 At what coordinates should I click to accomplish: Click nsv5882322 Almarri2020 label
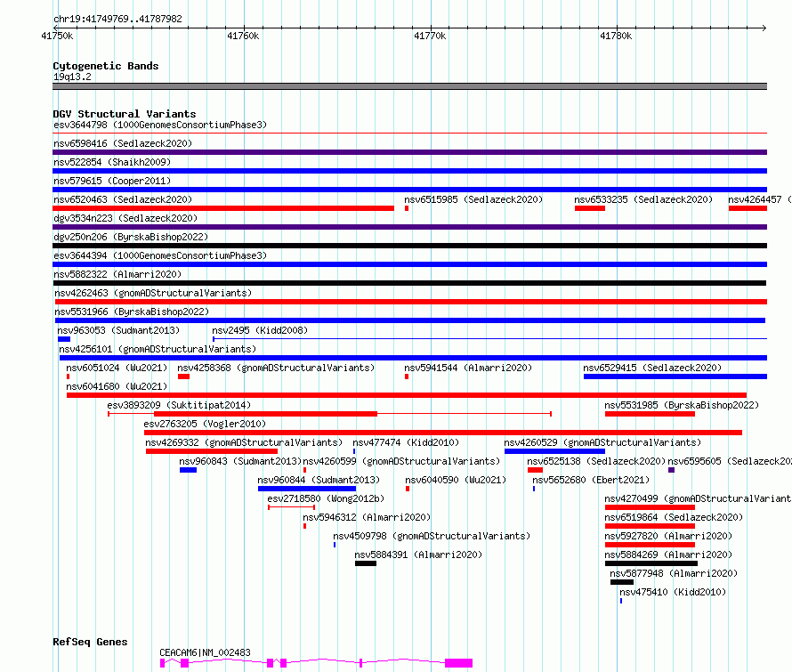(117, 274)
